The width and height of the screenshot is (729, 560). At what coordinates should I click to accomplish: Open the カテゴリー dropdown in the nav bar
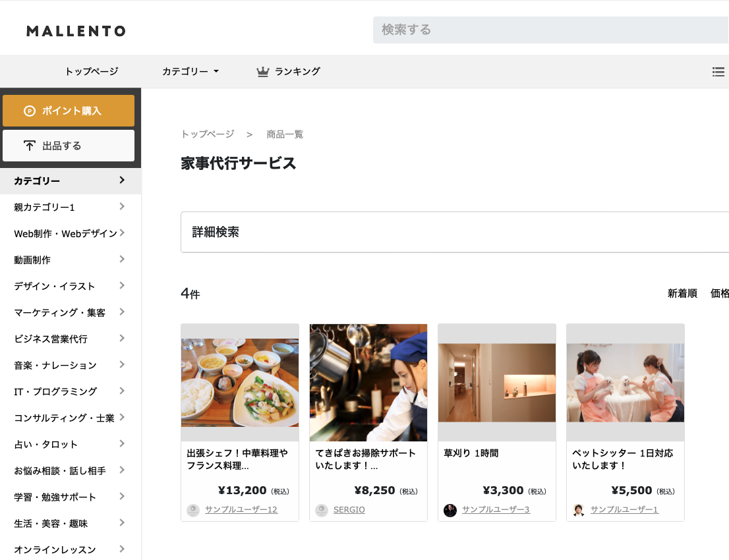190,72
